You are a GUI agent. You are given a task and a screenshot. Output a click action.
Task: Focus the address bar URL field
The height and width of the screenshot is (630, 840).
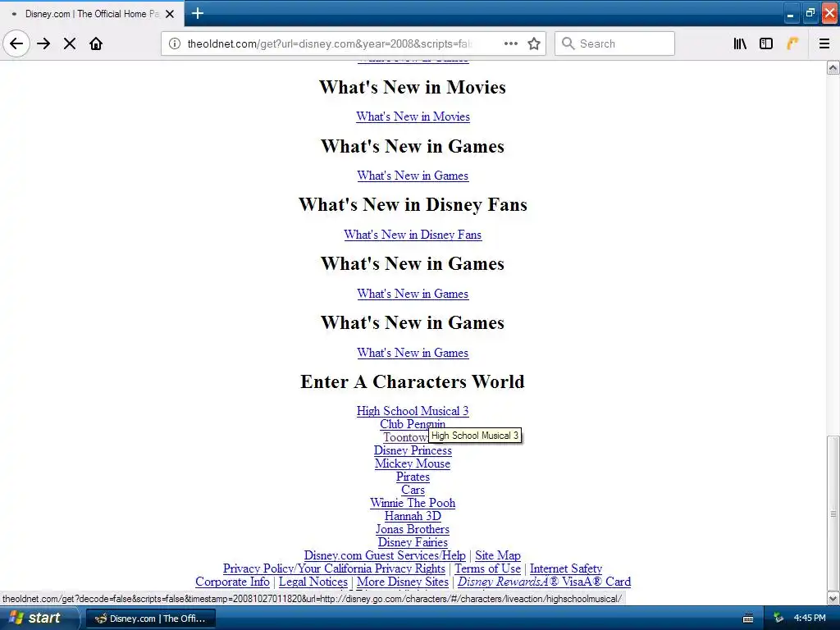click(330, 43)
